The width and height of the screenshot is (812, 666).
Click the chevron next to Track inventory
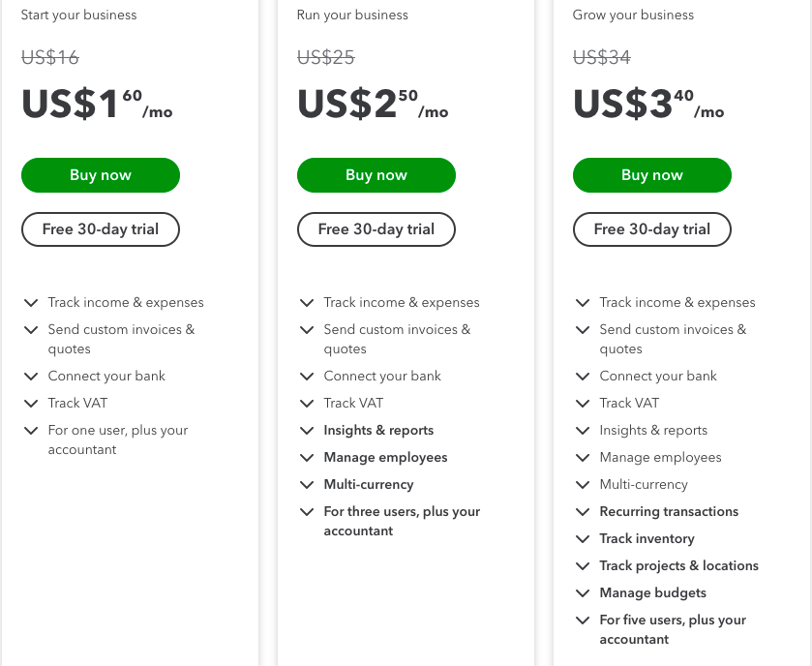click(583, 539)
